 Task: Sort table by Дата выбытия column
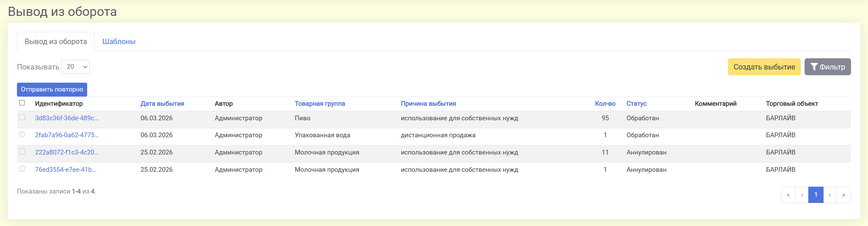pyautogui.click(x=162, y=104)
